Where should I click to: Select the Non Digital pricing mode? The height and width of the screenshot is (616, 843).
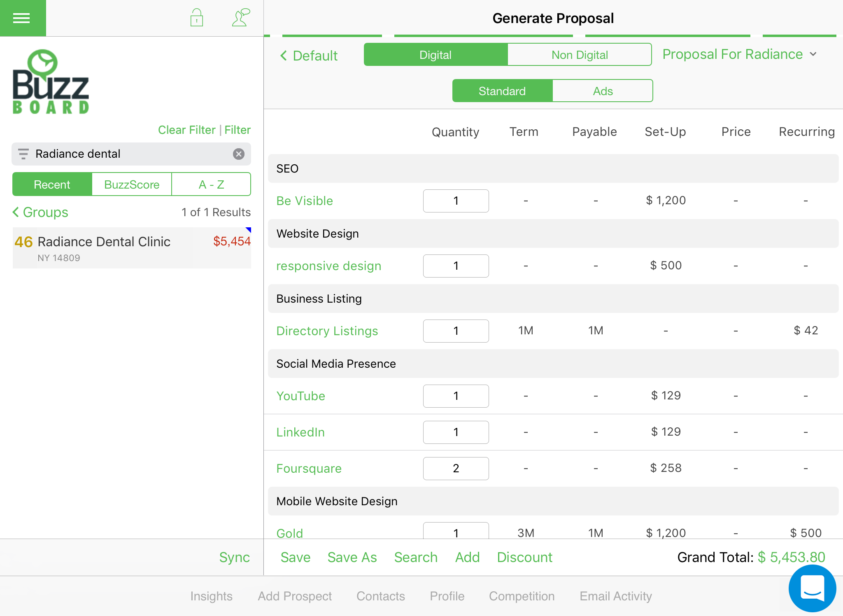pyautogui.click(x=579, y=54)
